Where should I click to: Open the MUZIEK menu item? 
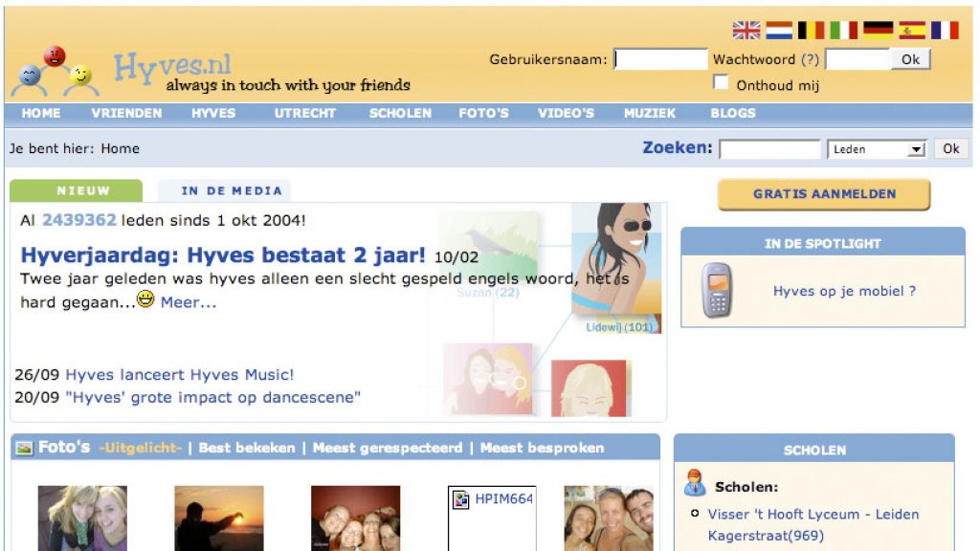[x=650, y=113]
